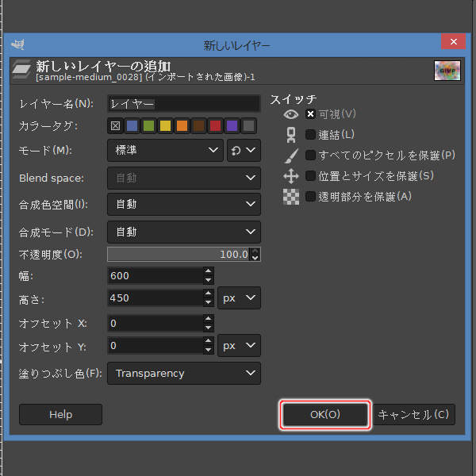Open 塗りつぶし色 dropdown showing Transparency
This screenshot has width=476, height=476.
click(184, 373)
